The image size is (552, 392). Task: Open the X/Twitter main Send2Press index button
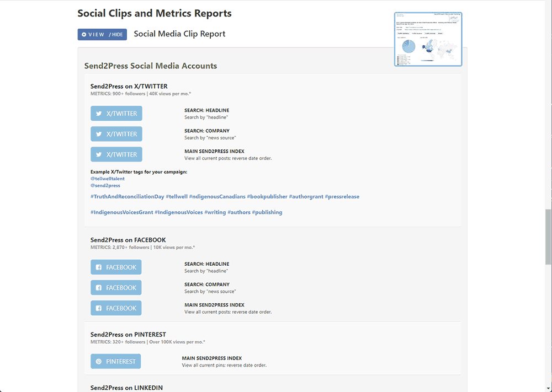[x=116, y=154]
